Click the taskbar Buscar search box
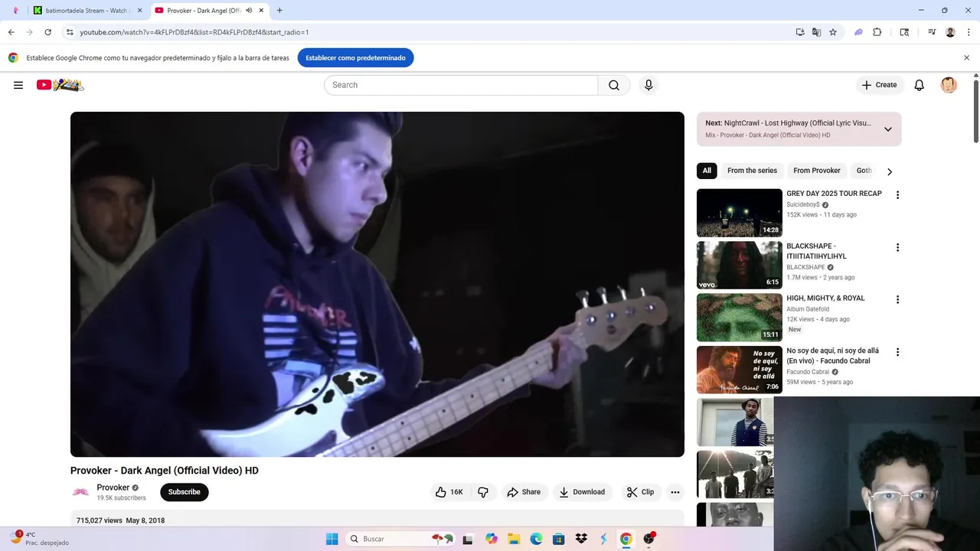 pos(402,539)
